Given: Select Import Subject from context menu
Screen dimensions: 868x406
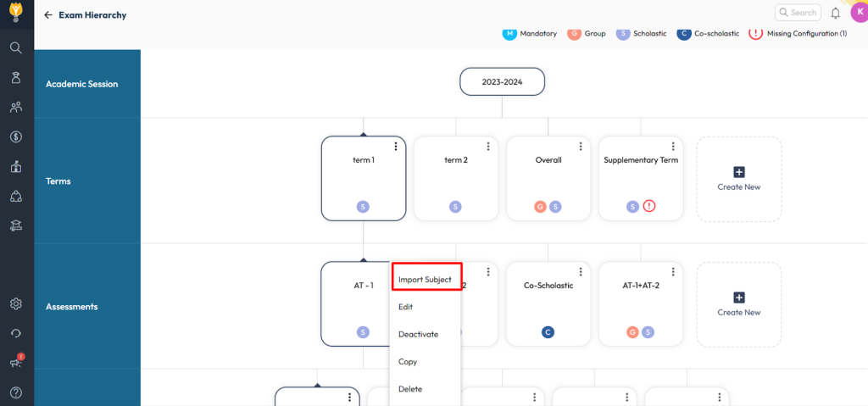Looking at the screenshot, I should point(426,279).
